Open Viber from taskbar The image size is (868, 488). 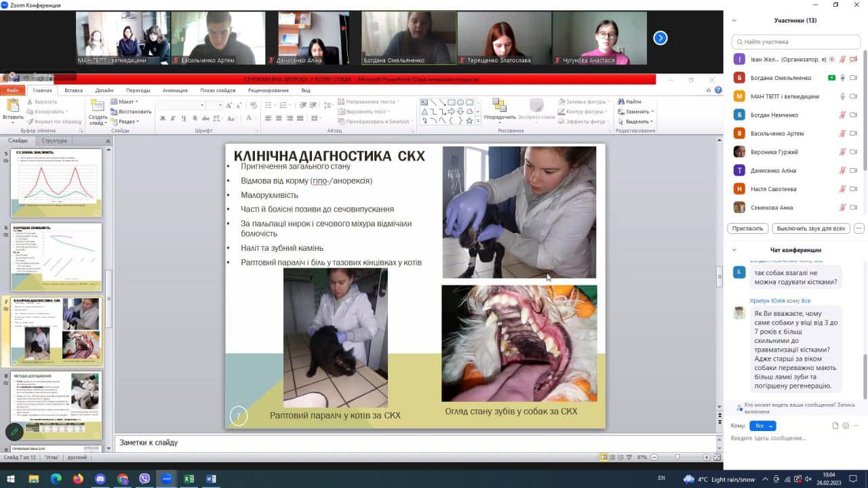(x=144, y=479)
